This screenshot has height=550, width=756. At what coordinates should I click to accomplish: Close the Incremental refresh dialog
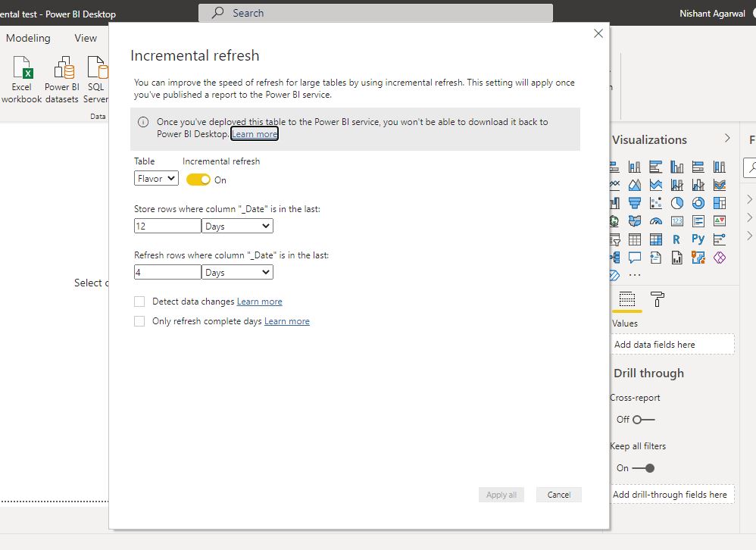click(x=598, y=33)
